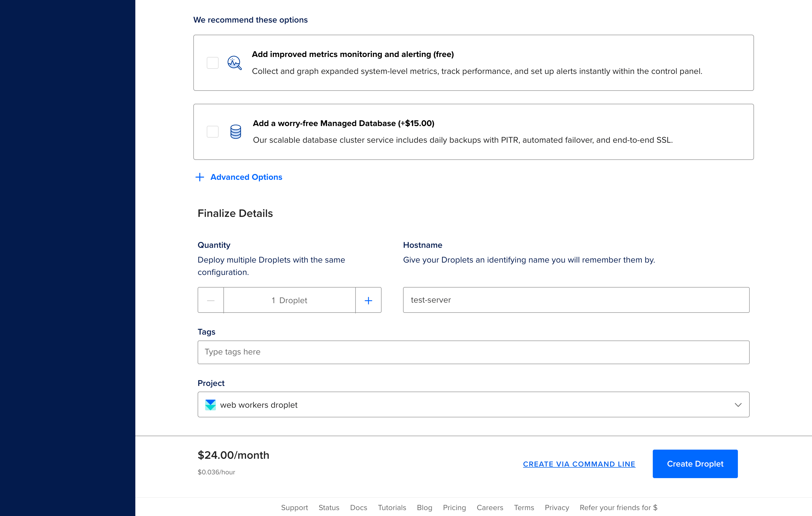This screenshot has width=812, height=516.
Task: Click the metrics monitoring magnifier icon
Action: pyautogui.click(x=234, y=63)
